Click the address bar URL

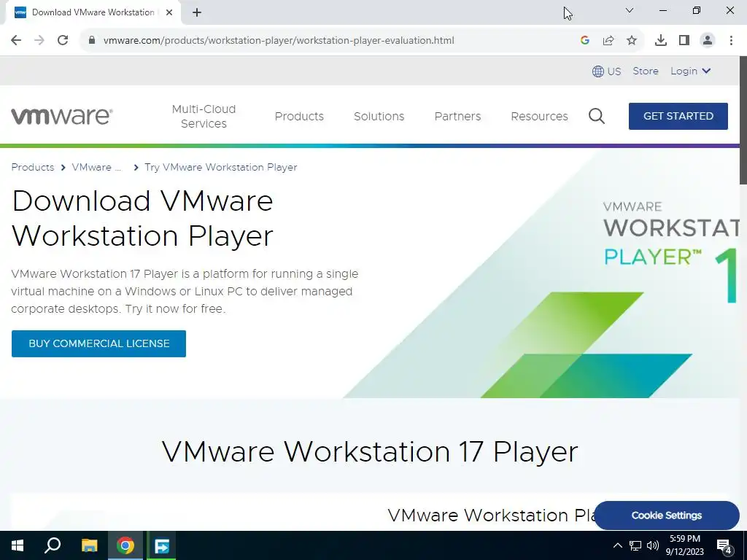tap(279, 41)
